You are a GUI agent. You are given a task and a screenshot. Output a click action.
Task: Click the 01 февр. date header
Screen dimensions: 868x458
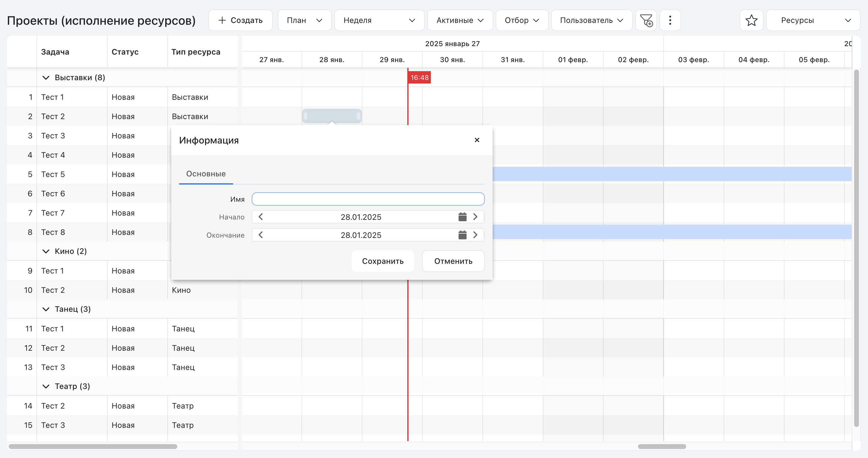pos(573,60)
